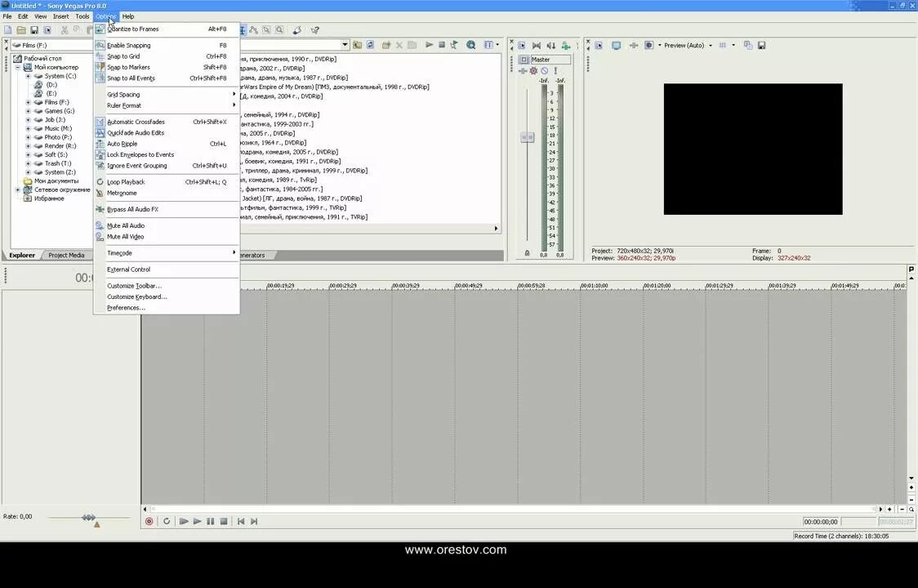918x588 pixels.
Task: Toggle Snap to Grid option
Action: click(x=167, y=56)
